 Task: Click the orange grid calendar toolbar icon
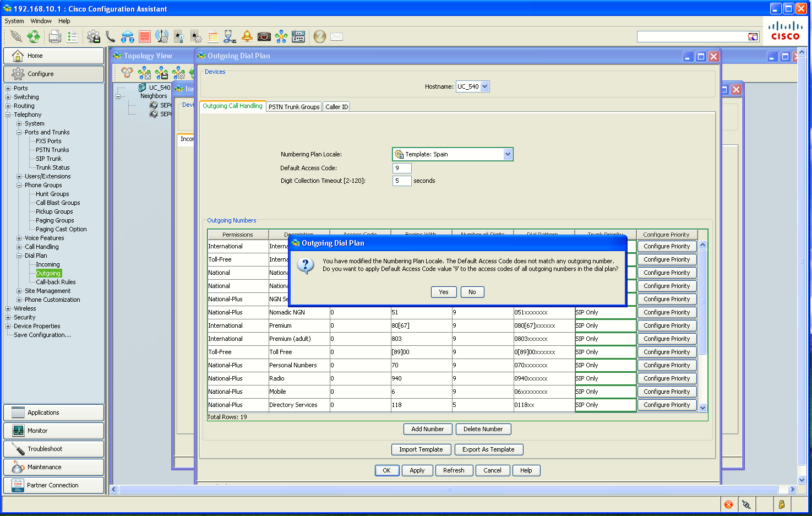[x=213, y=36]
